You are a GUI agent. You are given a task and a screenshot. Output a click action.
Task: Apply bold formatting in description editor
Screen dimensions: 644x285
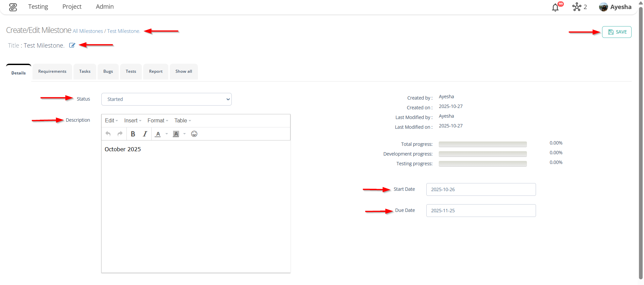point(133,134)
